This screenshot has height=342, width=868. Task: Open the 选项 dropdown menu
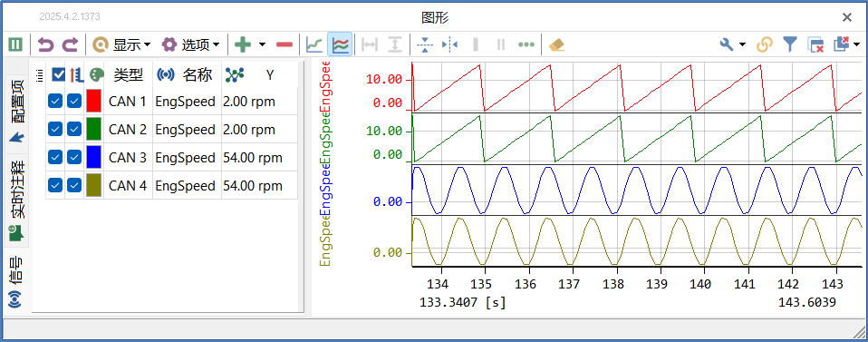190,44
